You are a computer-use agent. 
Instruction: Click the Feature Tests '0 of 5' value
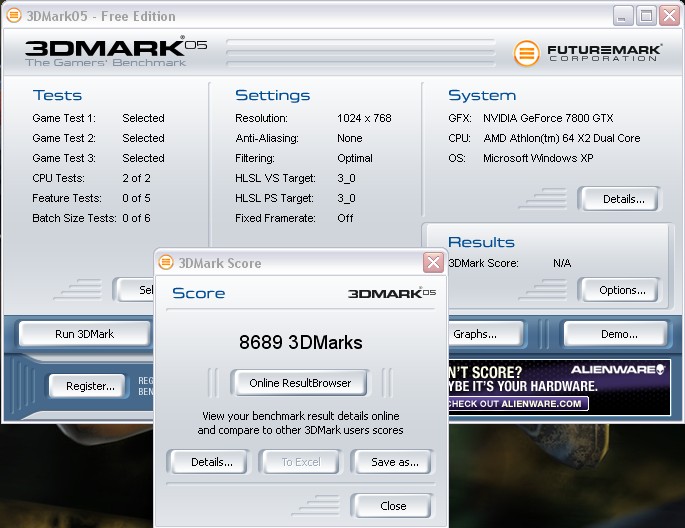point(136,198)
